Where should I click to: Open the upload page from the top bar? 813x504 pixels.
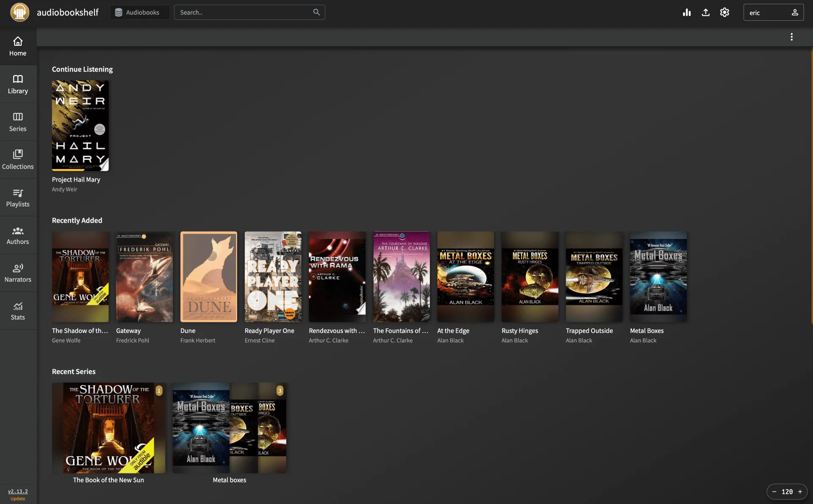(x=705, y=12)
